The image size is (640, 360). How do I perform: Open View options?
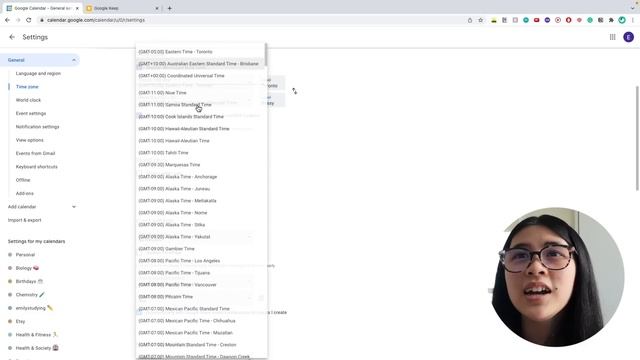[x=29, y=140]
